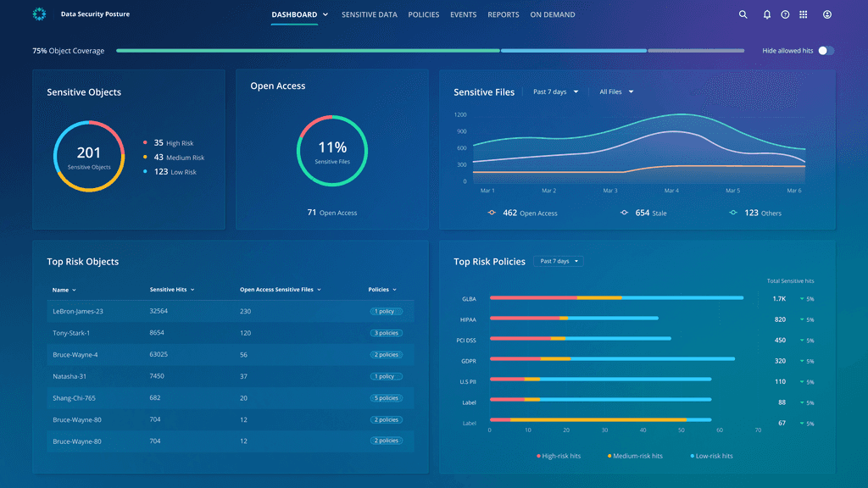Open the LeBron-James-23 object row
This screenshot has width=868, height=488.
(x=231, y=312)
